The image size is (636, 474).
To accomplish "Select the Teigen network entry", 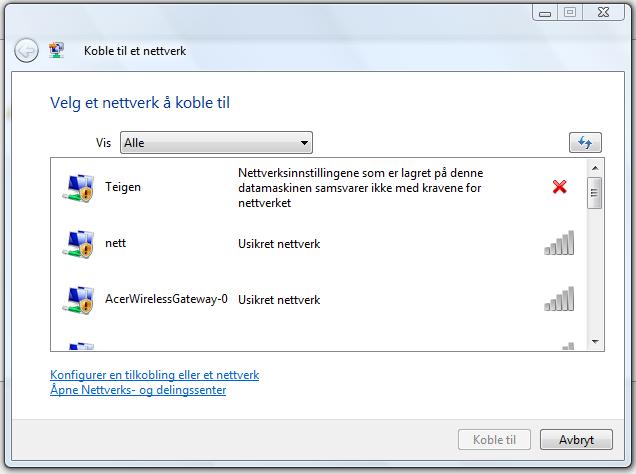I will point(319,187).
